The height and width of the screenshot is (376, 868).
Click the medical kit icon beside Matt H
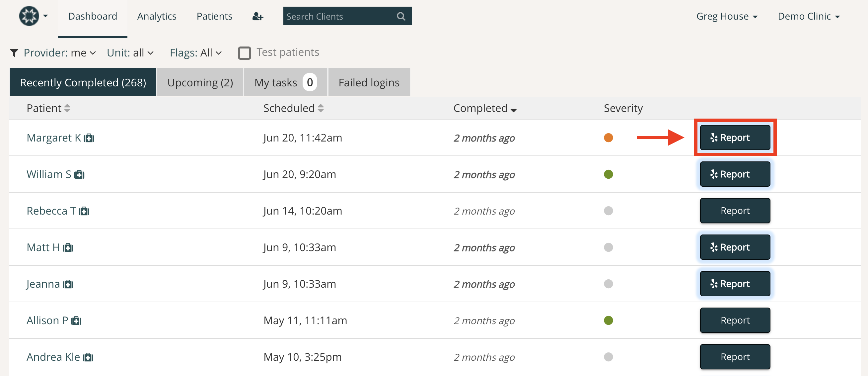coord(68,247)
